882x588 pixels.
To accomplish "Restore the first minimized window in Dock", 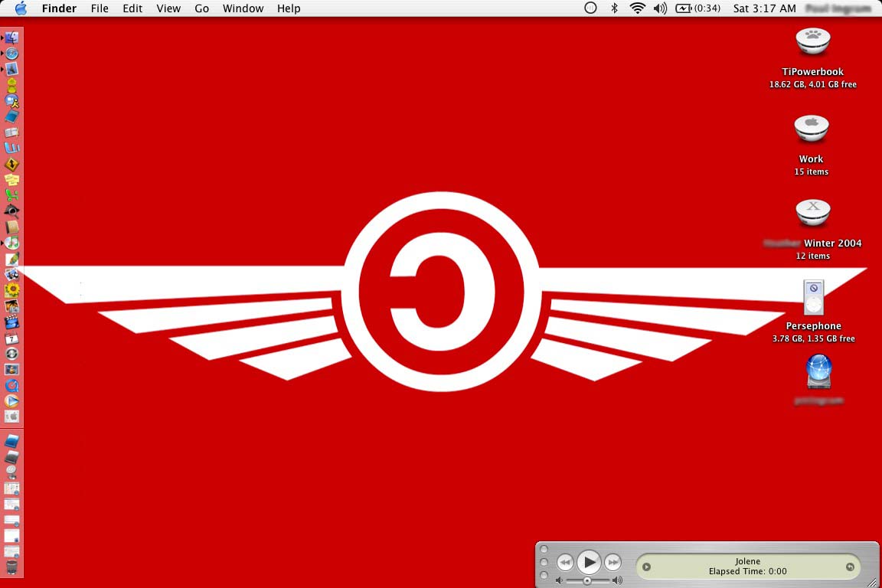I will [x=11, y=488].
